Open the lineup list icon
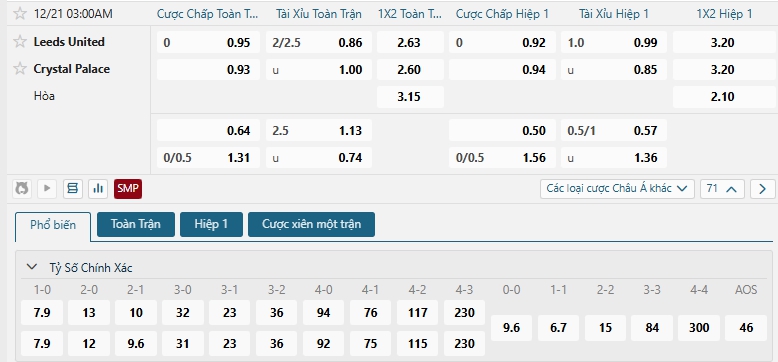The height and width of the screenshot is (362, 778). pos(72,188)
